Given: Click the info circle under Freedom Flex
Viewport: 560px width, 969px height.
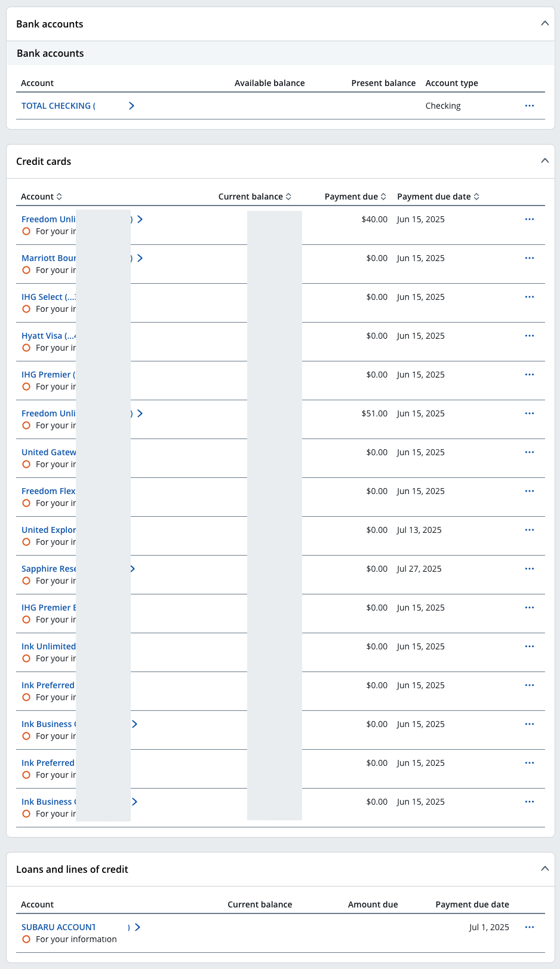Looking at the screenshot, I should [x=26, y=503].
